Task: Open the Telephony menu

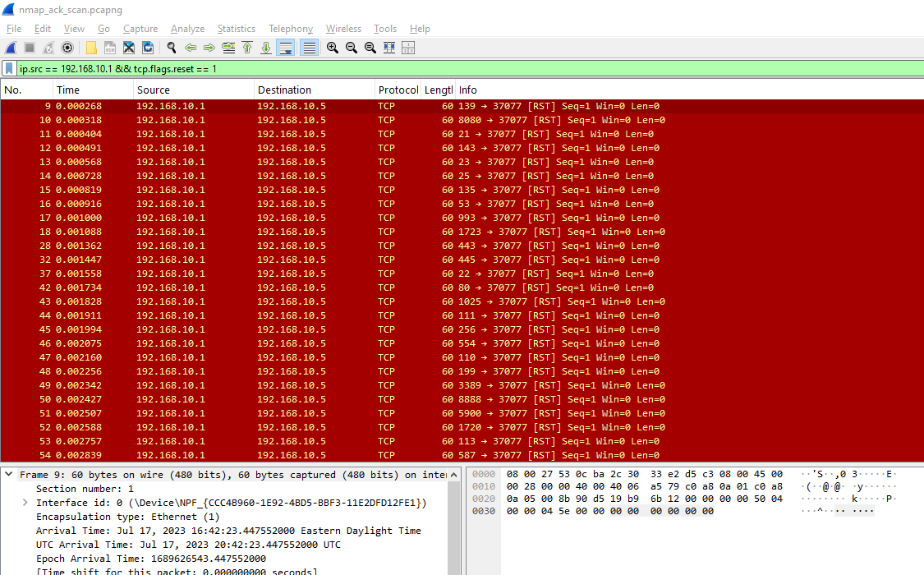Action: pos(290,28)
